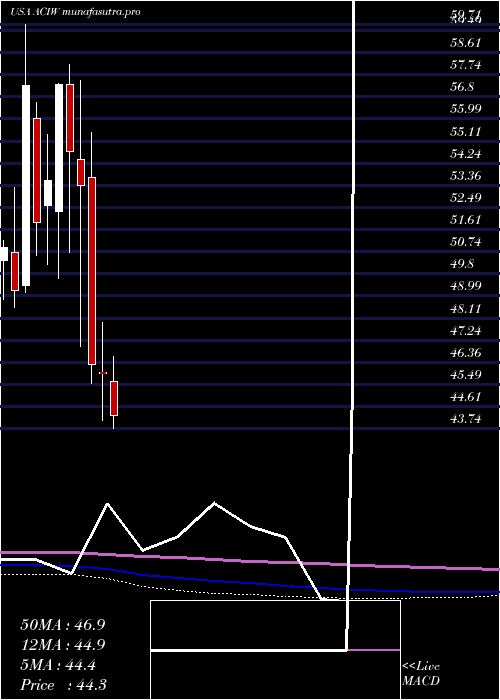Click the small white candle body near 53

click(48, 193)
